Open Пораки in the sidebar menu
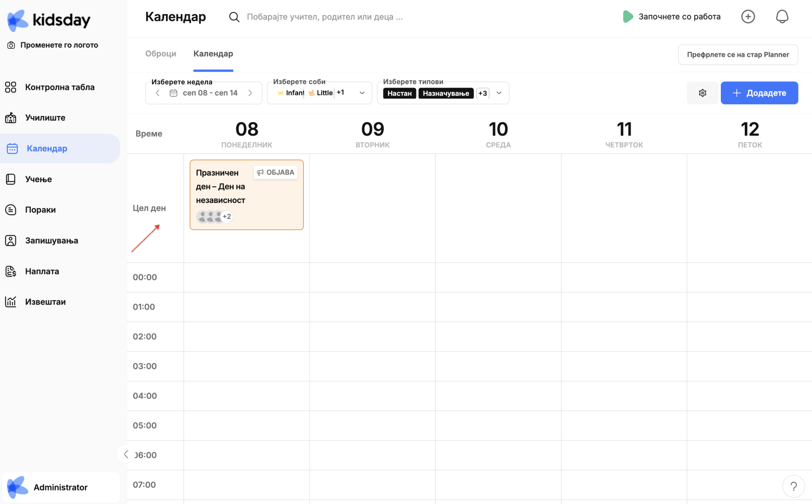The height and width of the screenshot is (504, 812). 40,210
